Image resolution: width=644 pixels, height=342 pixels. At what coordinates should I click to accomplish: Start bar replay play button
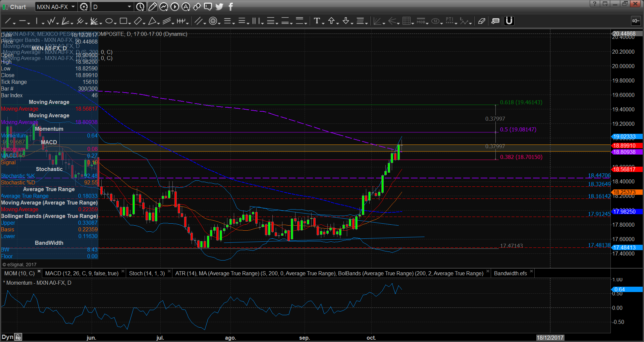[175, 7]
